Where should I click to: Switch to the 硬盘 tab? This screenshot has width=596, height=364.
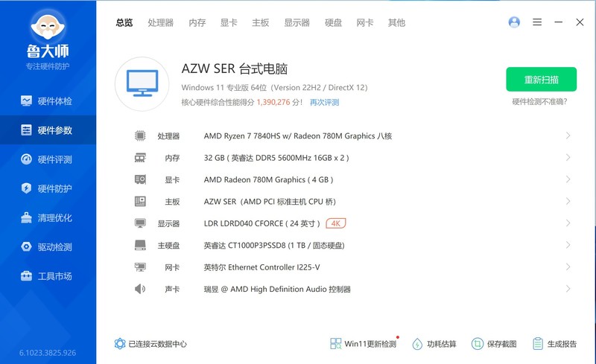click(x=333, y=23)
